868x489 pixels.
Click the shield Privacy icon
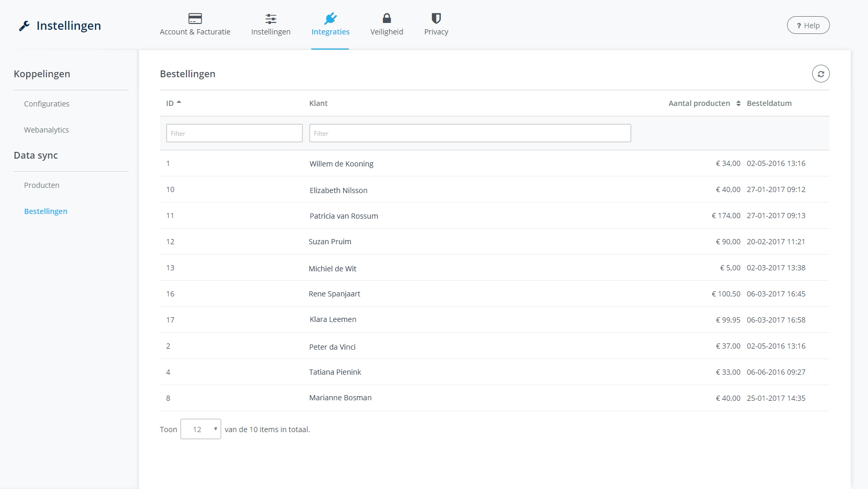click(436, 19)
